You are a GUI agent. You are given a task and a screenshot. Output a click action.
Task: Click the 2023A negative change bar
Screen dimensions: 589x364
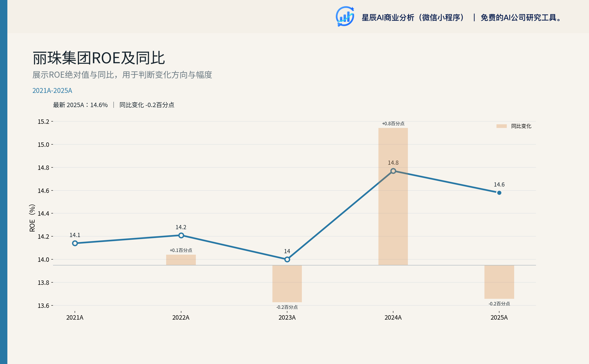pos(287,284)
